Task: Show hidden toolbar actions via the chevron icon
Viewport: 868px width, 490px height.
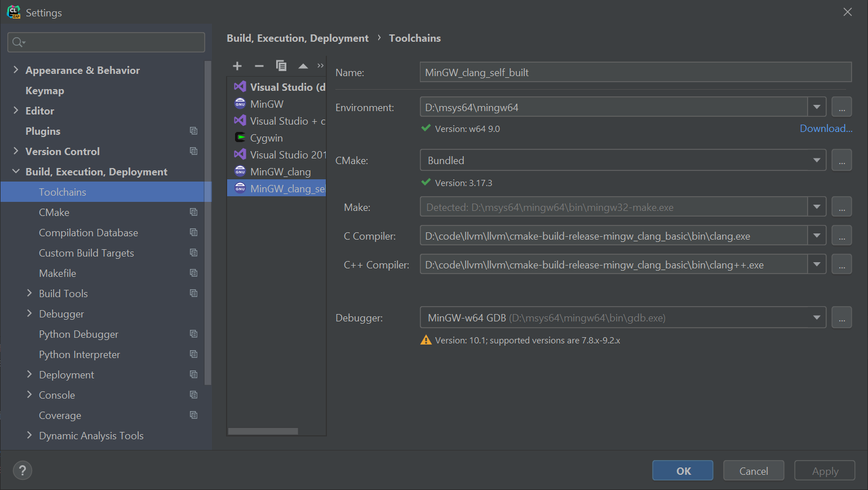Action: coord(320,65)
